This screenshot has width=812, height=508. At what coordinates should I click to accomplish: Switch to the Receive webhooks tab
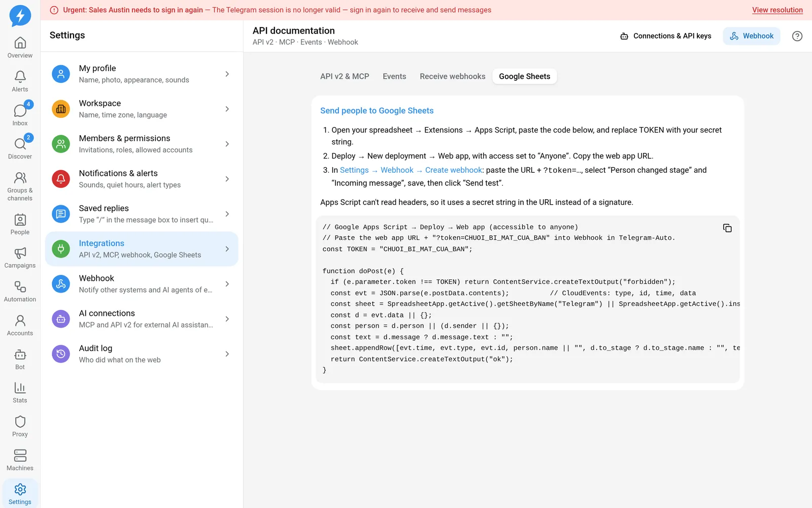(x=452, y=77)
